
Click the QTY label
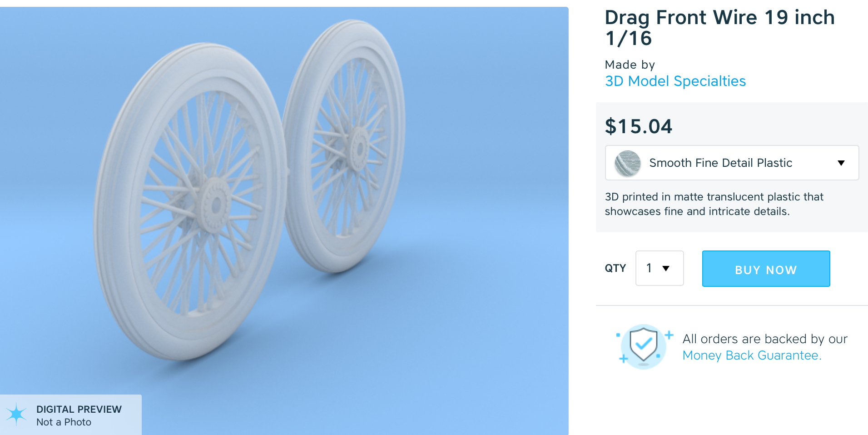(615, 268)
